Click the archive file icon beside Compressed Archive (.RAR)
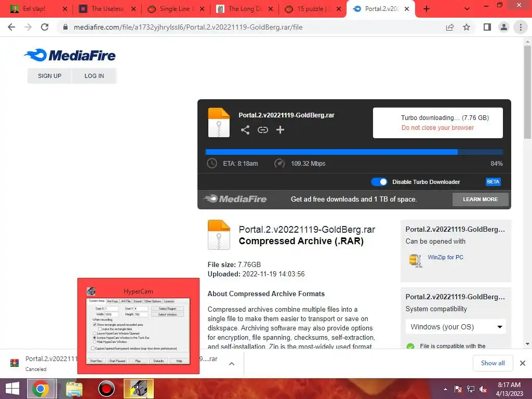 (x=219, y=235)
